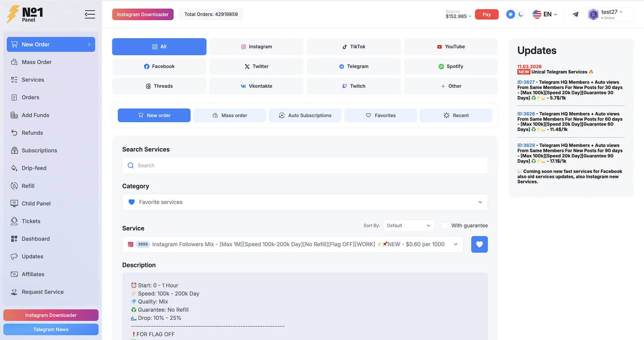Image resolution: width=644 pixels, height=340 pixels.
Task: Click the Updates megaphone icon
Action: (x=14, y=256)
